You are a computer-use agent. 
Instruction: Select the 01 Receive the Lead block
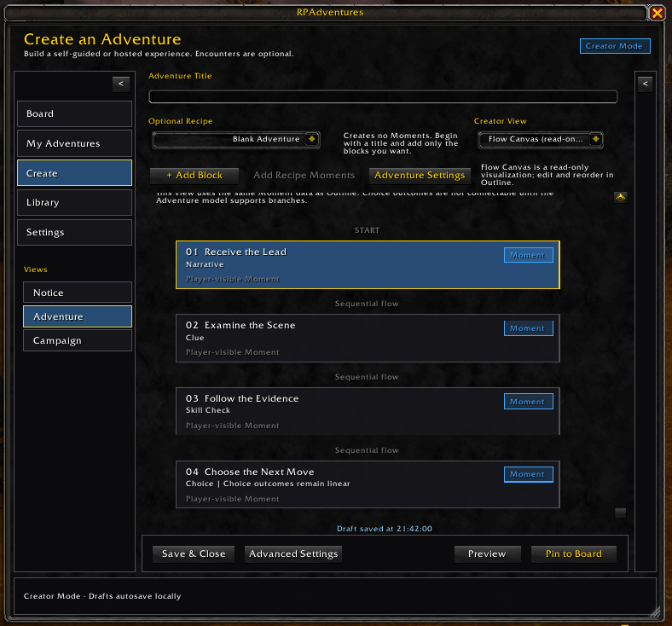(x=368, y=264)
